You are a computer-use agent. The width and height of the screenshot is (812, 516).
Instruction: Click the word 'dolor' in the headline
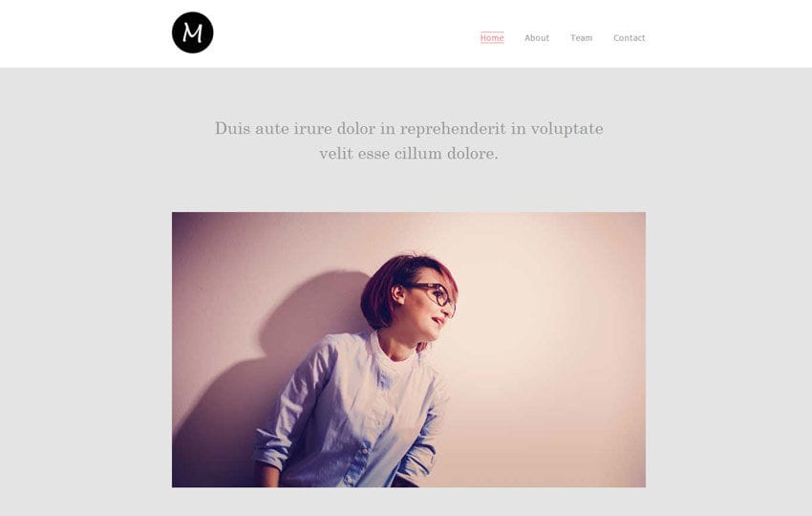355,128
